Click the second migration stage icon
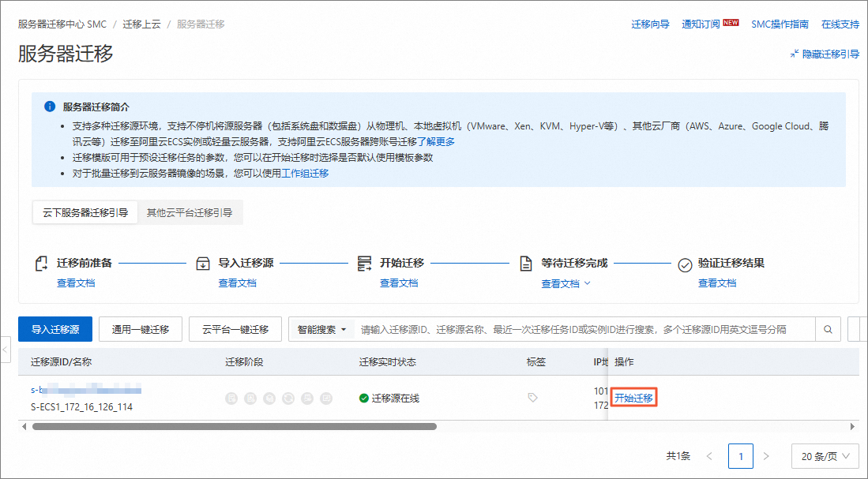 click(250, 399)
